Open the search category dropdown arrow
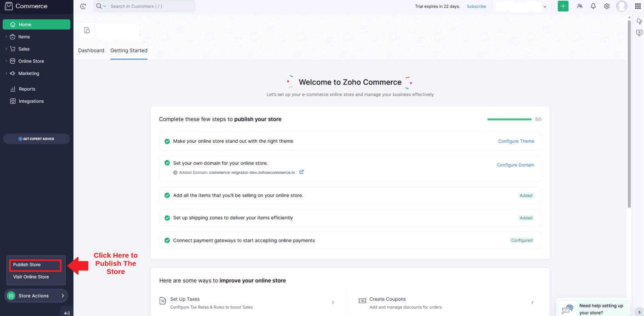 (x=105, y=6)
